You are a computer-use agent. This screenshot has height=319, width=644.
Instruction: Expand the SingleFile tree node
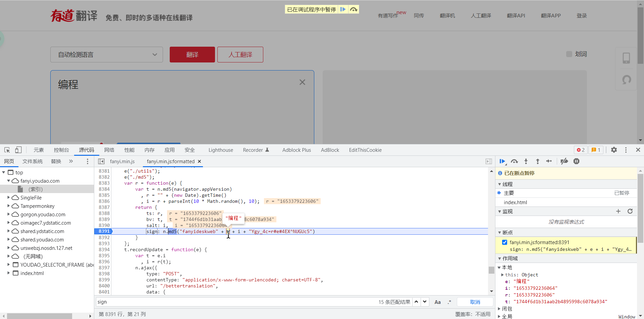(x=9, y=198)
